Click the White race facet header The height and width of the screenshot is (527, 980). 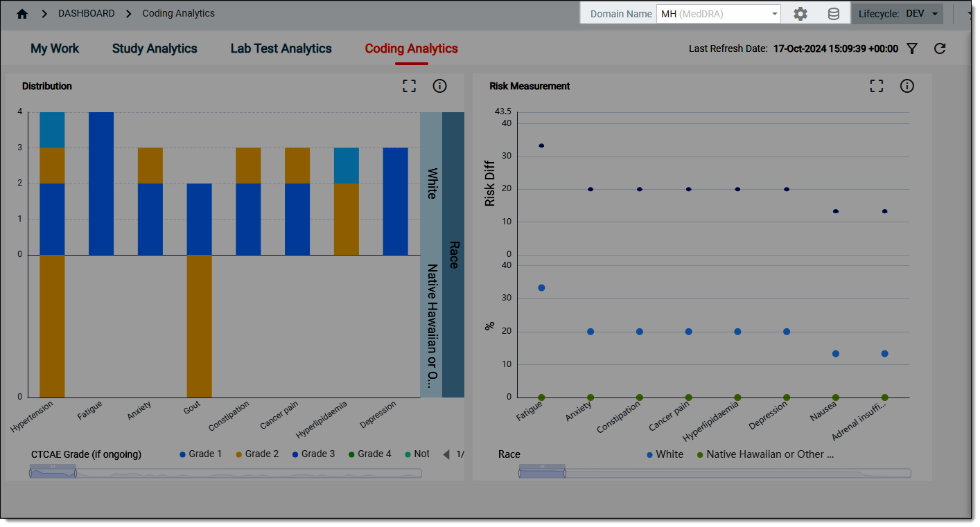pos(431,183)
